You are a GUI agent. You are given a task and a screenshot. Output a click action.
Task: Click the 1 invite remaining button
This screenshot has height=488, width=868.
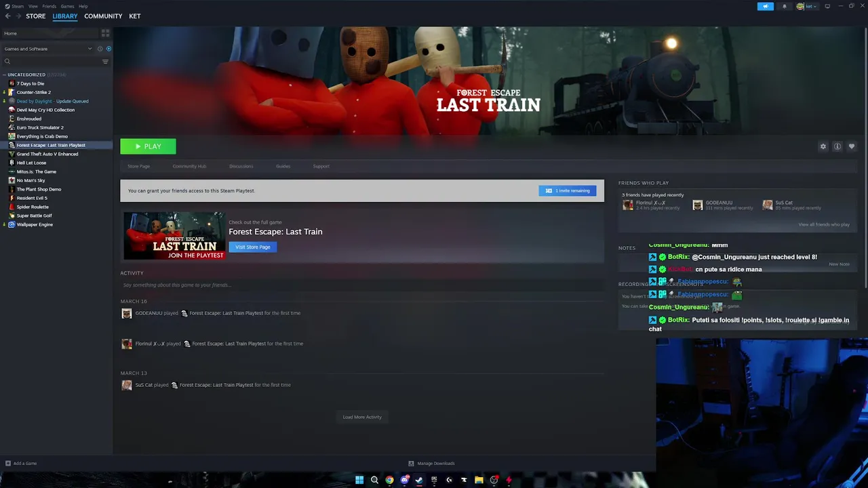click(568, 190)
